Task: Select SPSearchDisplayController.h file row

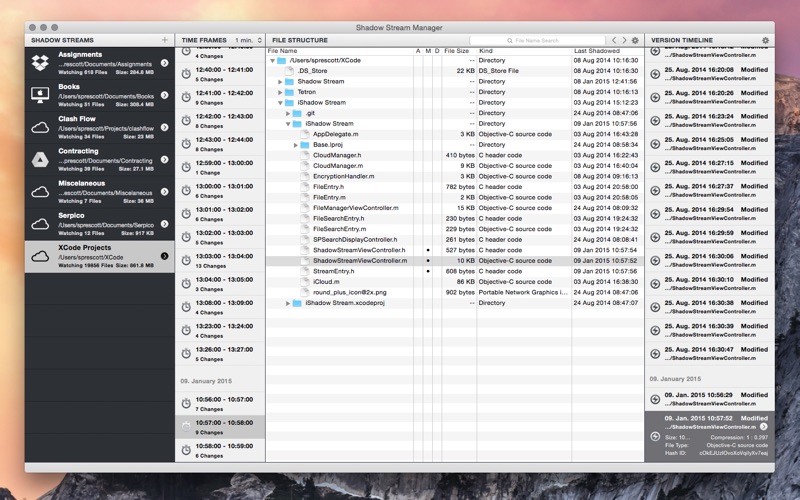Action: (455, 240)
